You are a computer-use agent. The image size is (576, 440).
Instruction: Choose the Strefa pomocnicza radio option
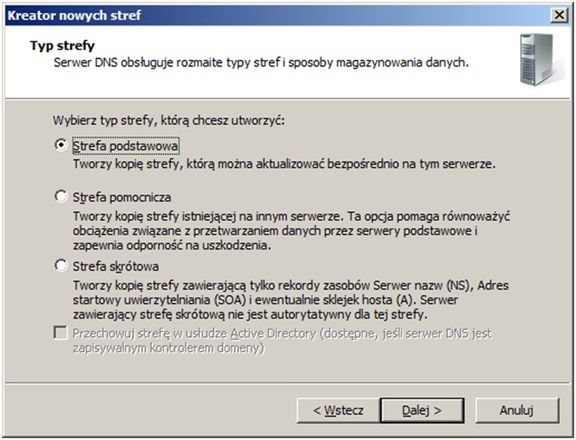click(61, 196)
